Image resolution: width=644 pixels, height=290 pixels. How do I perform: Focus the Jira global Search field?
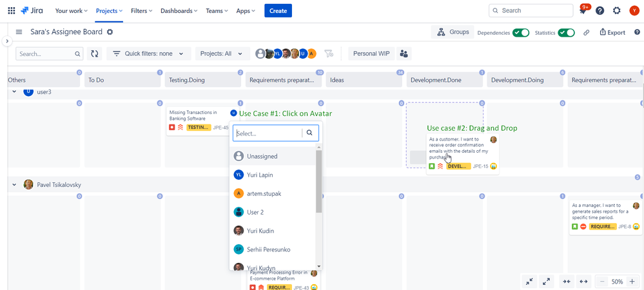click(x=531, y=11)
